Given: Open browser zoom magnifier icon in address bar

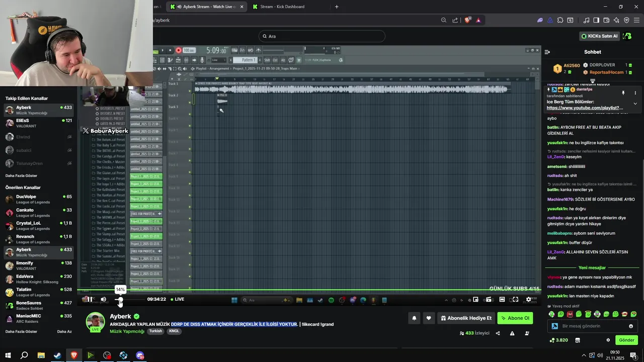Looking at the screenshot, I should coord(444,20).
